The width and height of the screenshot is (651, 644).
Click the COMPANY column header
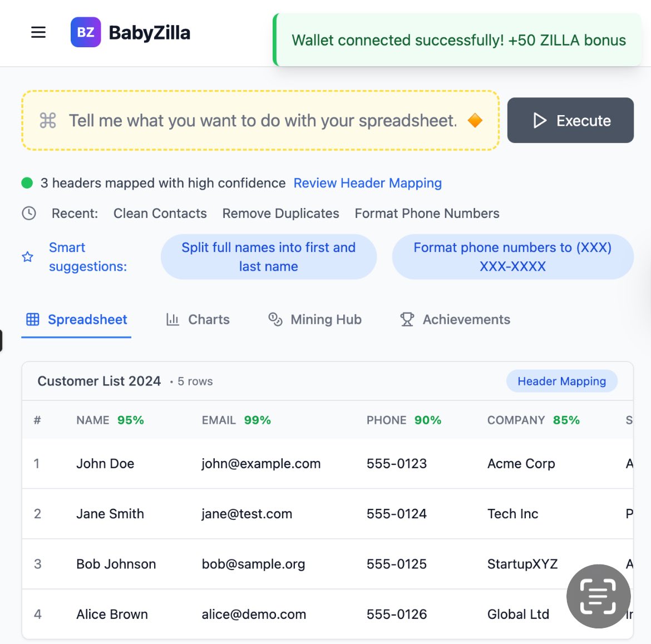[x=516, y=420]
